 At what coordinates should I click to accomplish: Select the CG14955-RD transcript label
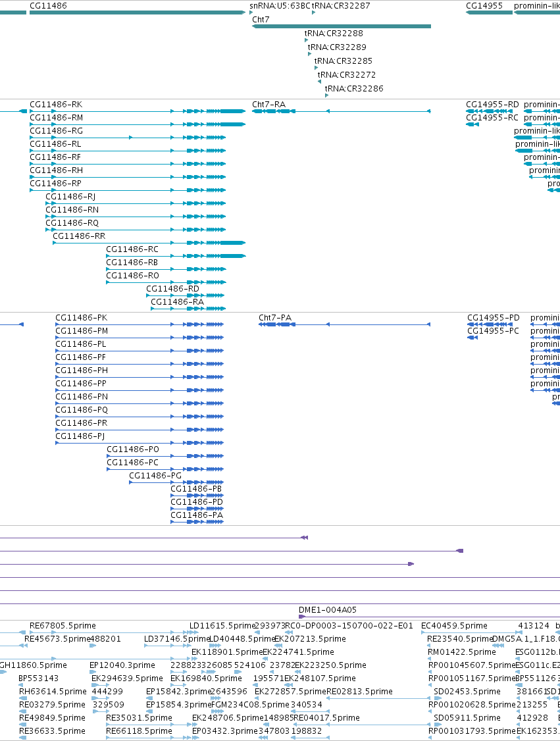tap(492, 105)
